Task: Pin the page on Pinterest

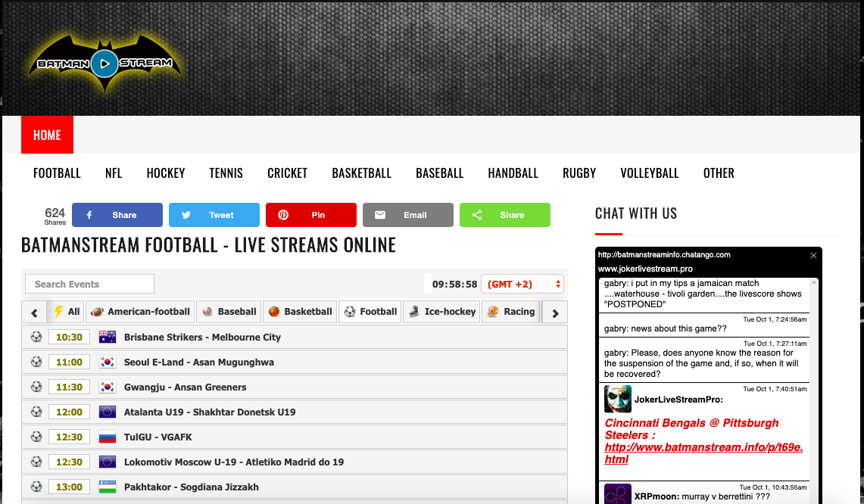Action: pos(311,215)
